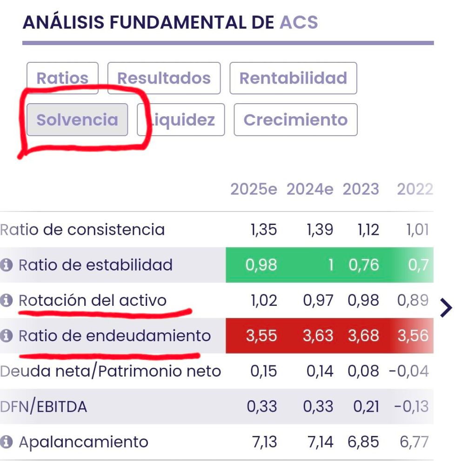Click info icon beside Rotación del activo
Screen dimensions: 455x476
click(7, 301)
